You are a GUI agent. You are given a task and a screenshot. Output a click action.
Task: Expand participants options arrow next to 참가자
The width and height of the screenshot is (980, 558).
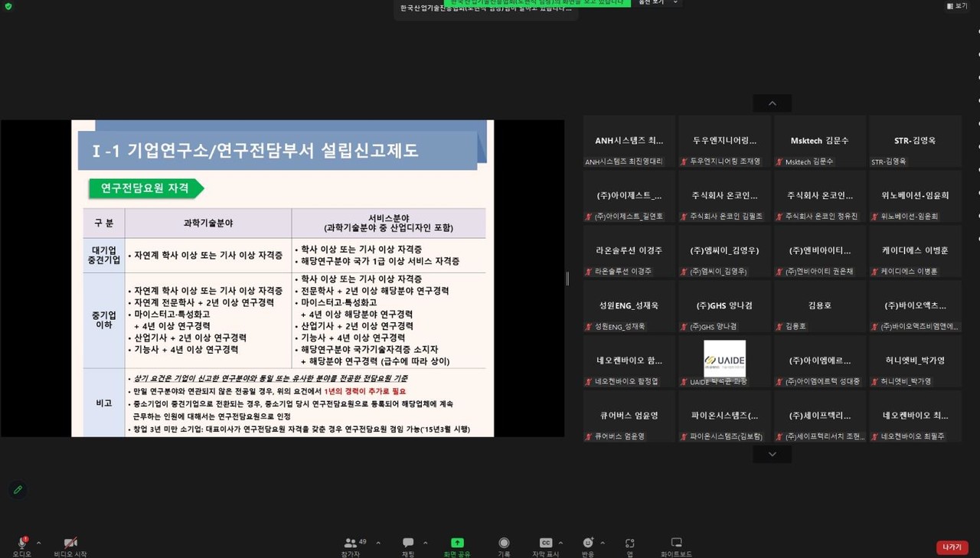click(377, 543)
